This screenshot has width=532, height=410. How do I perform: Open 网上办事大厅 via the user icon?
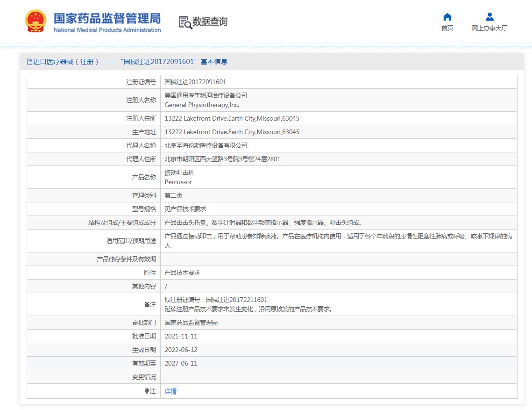point(489,17)
